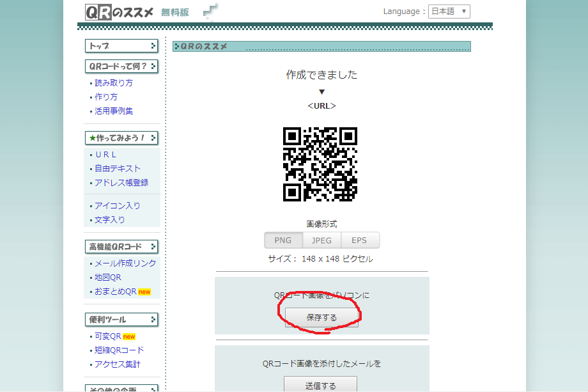The image size is (588, 392).
Task: Click the <URL> label above QR code
Action: point(321,106)
